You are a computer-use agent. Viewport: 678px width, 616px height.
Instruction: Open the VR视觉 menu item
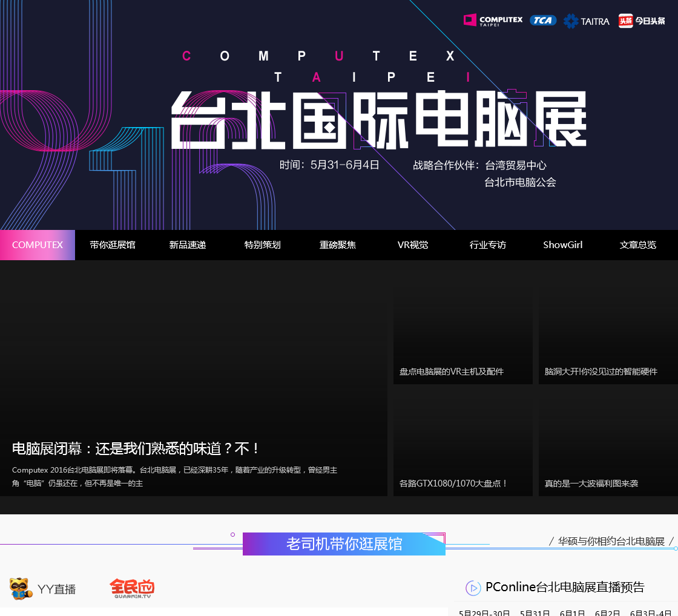413,245
